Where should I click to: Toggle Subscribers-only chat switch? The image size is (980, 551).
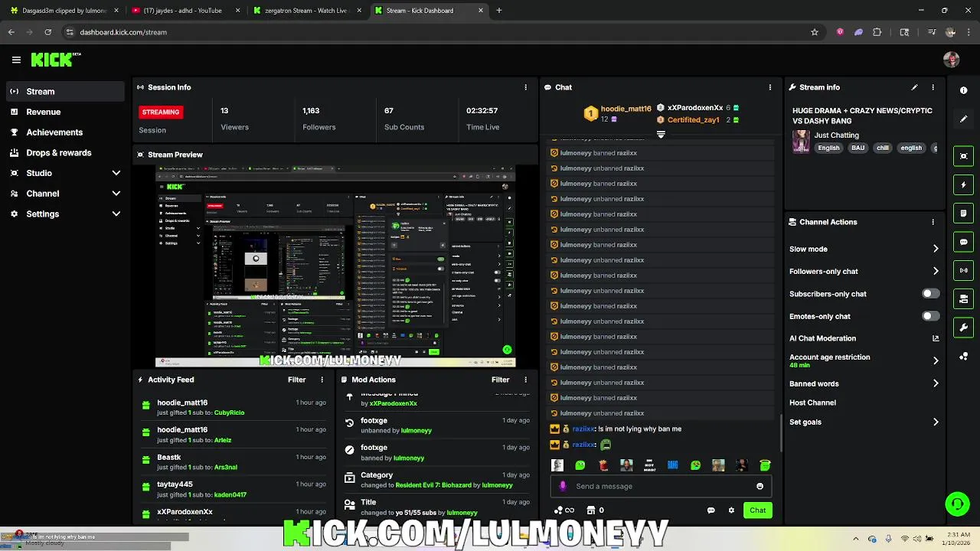coord(930,294)
